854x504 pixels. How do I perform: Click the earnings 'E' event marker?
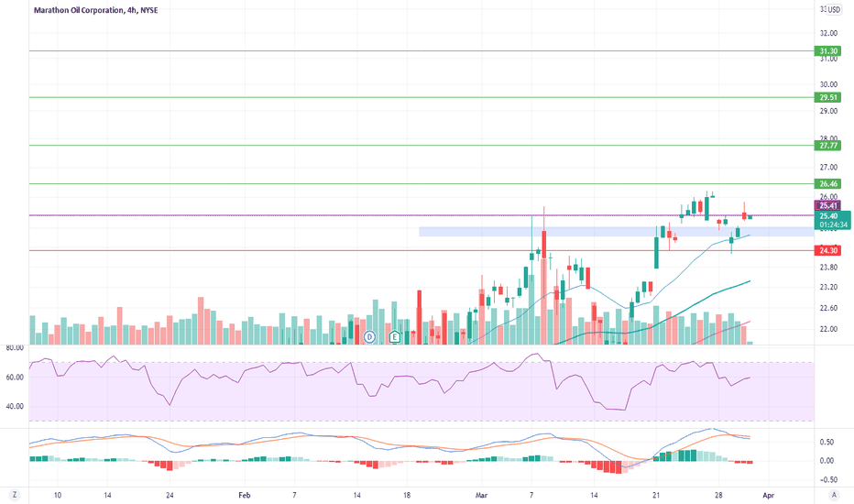tap(395, 337)
